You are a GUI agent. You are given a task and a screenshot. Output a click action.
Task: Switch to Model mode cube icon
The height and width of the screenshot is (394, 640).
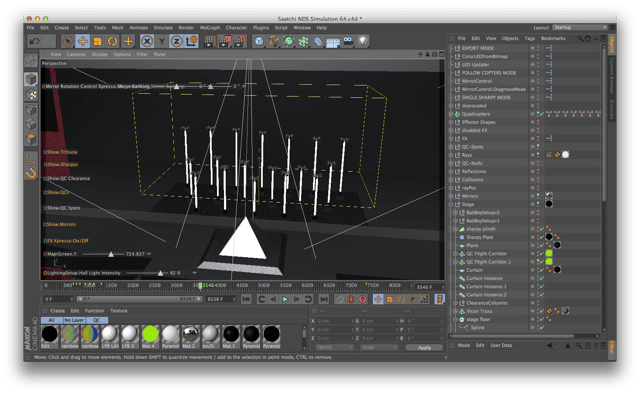pos(31,79)
